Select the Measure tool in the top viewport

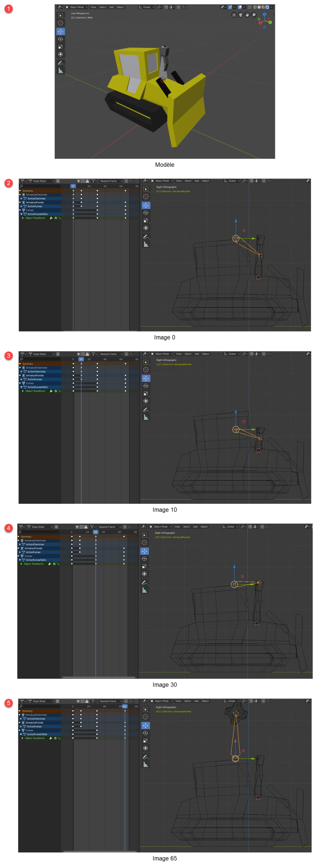(x=60, y=71)
